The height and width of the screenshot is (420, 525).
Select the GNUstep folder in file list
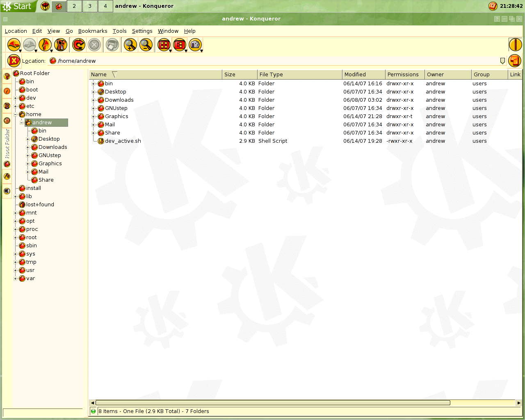(116, 108)
